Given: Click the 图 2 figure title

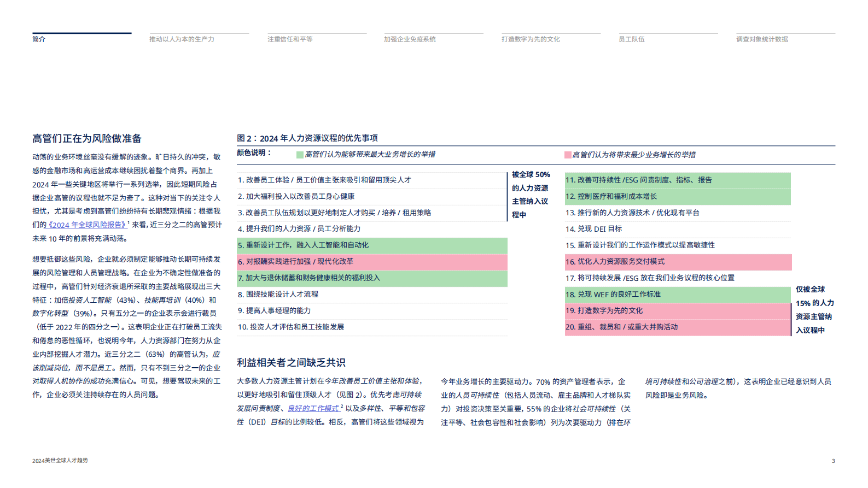Looking at the screenshot, I should pyautogui.click(x=307, y=138).
